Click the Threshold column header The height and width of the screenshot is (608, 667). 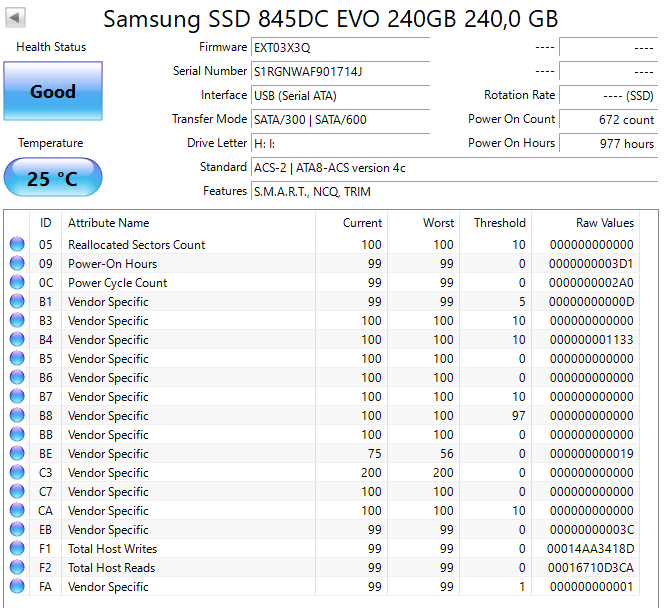point(499,223)
